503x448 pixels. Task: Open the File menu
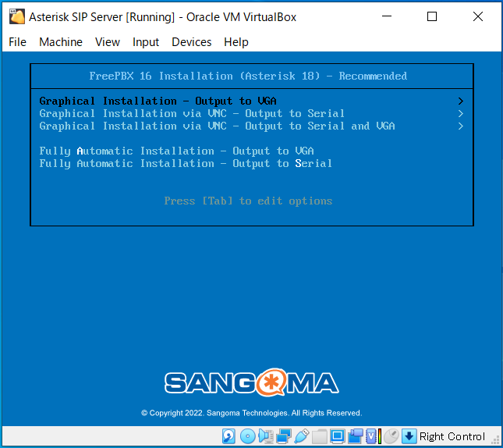click(17, 42)
